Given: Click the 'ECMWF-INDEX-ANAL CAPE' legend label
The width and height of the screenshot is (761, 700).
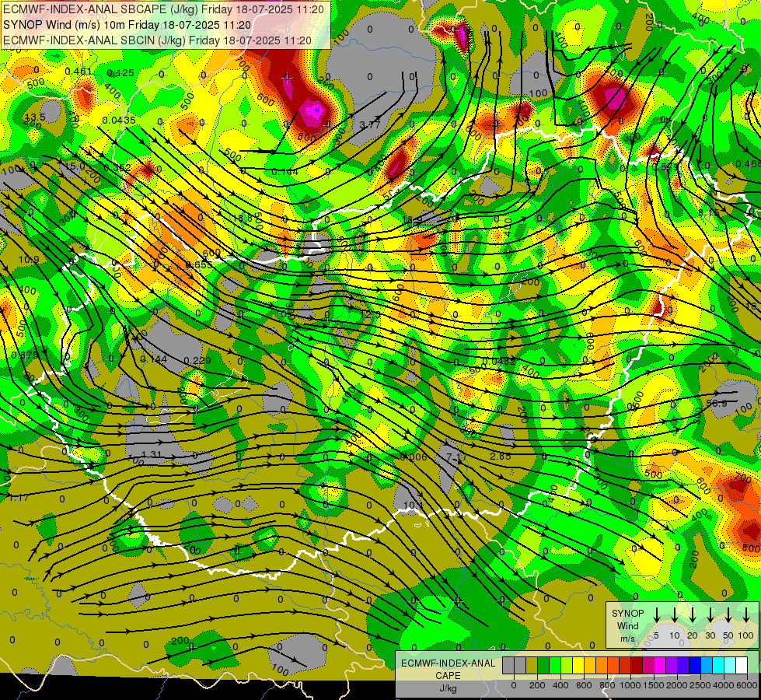Looking at the screenshot, I should [x=449, y=670].
